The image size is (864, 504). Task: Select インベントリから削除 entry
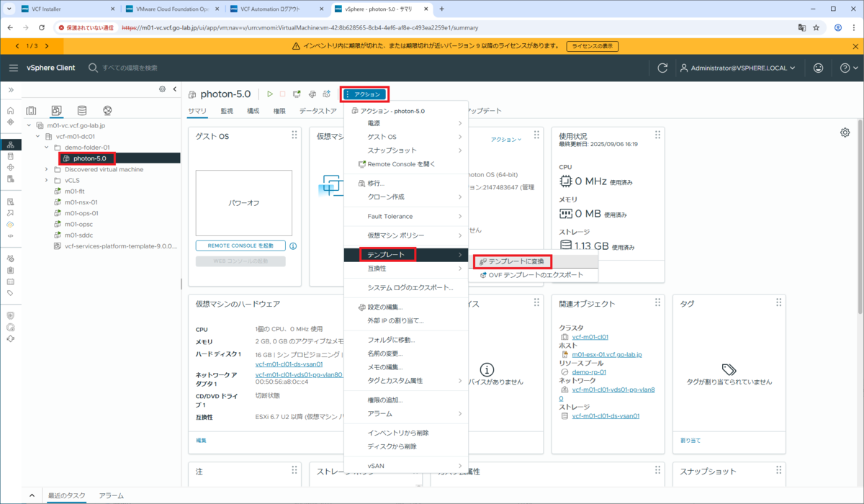pos(407,433)
